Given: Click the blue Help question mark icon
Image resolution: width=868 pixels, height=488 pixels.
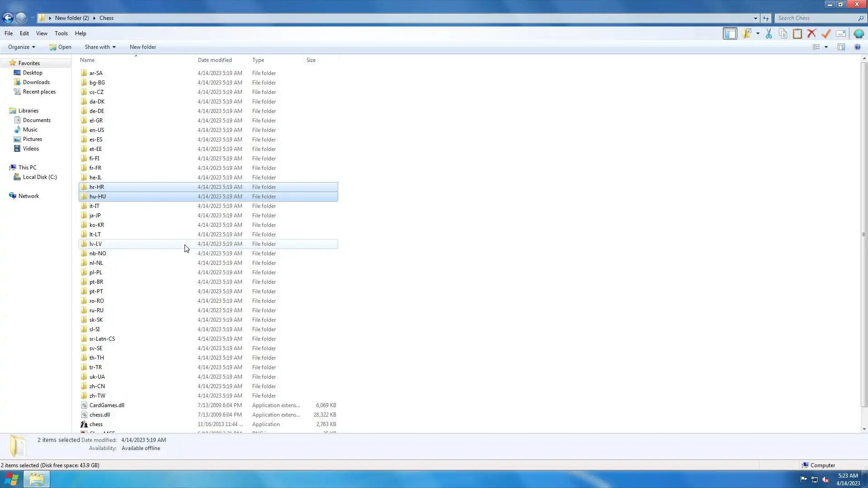Looking at the screenshot, I should (x=858, y=47).
